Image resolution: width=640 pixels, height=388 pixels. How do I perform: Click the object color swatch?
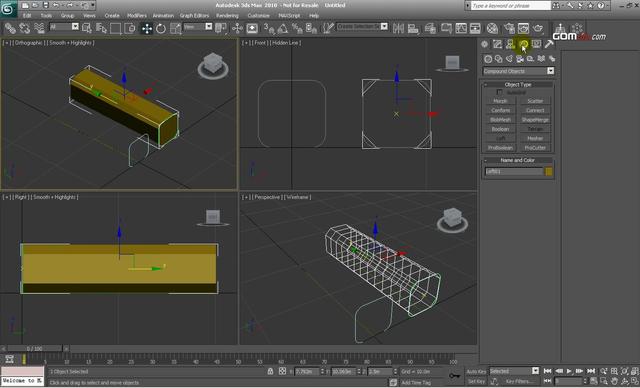(549, 172)
